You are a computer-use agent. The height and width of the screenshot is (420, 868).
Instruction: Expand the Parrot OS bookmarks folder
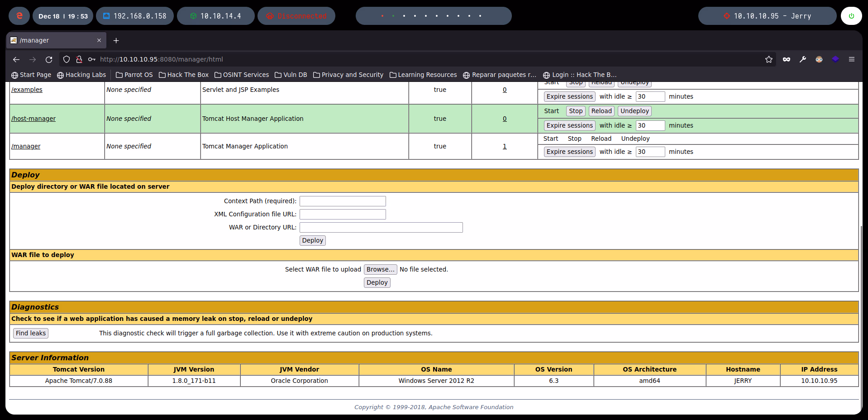134,75
